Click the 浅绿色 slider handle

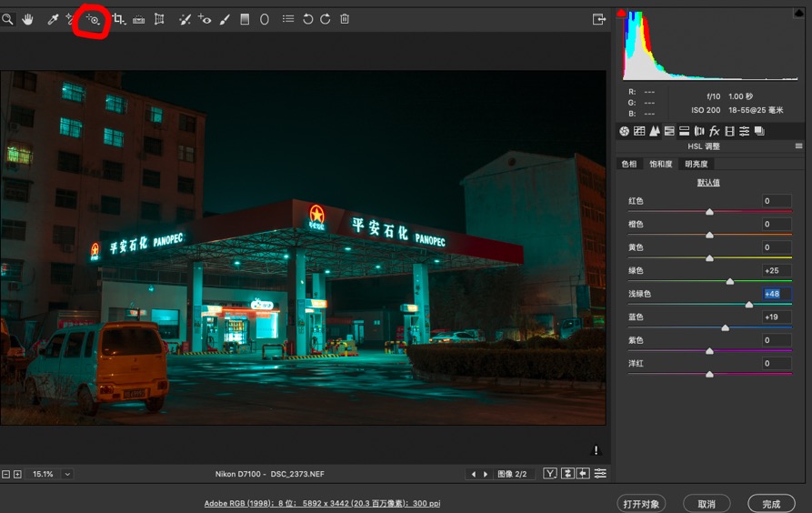point(749,305)
